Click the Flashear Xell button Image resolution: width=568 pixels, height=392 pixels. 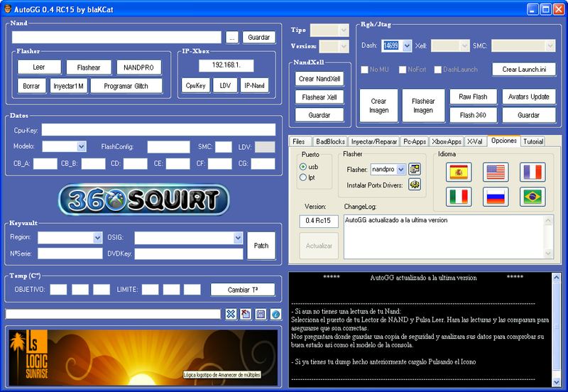pos(319,97)
